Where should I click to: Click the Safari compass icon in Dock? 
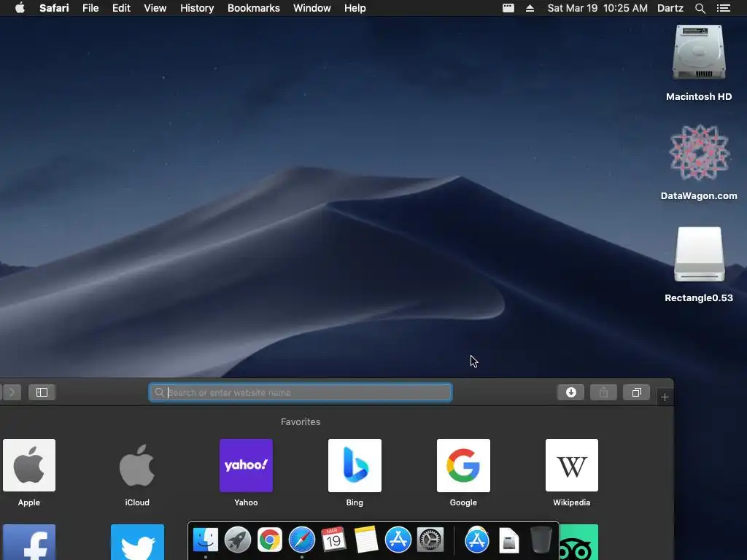(x=301, y=540)
